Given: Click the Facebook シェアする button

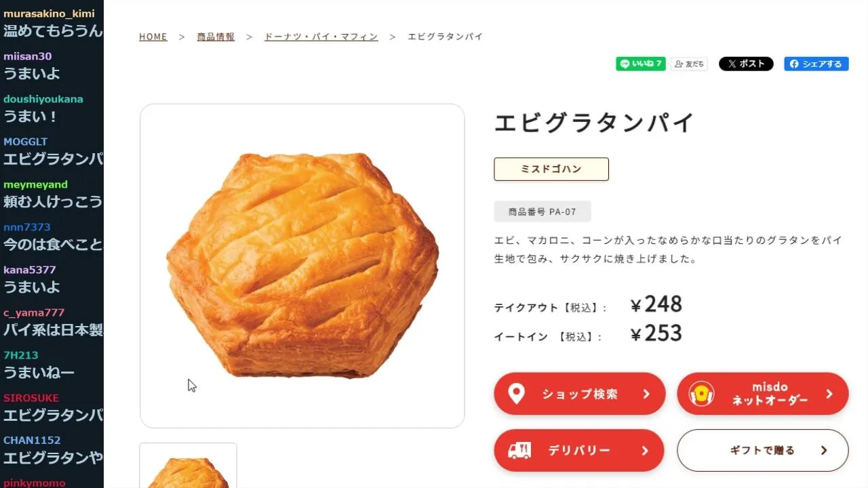Looking at the screenshot, I should coord(816,64).
